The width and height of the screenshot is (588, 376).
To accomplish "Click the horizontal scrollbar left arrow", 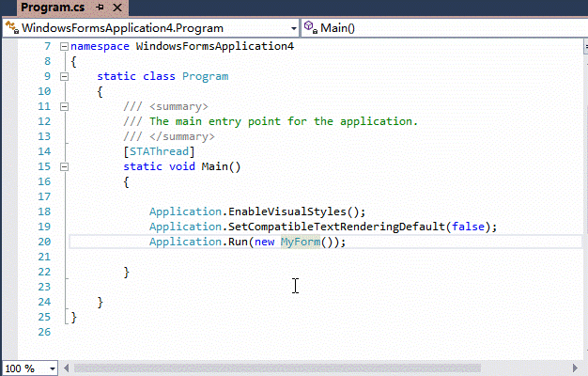I will 67,368.
